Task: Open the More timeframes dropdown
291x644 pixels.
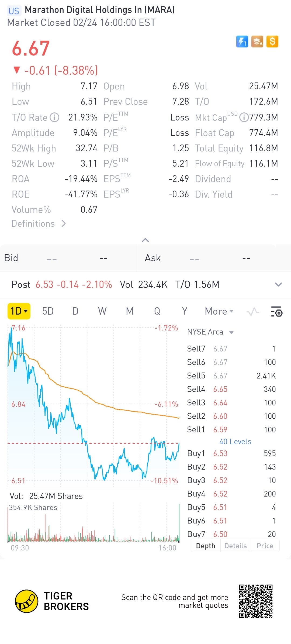Action: (219, 311)
